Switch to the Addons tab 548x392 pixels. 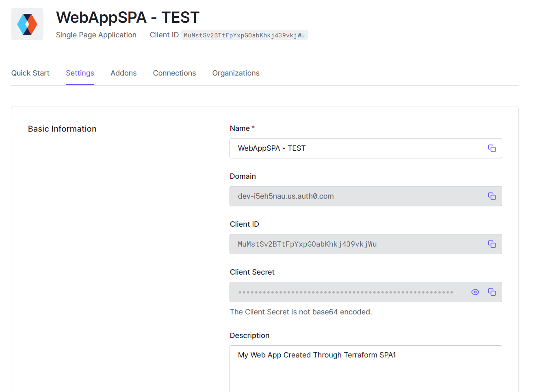[123, 73]
